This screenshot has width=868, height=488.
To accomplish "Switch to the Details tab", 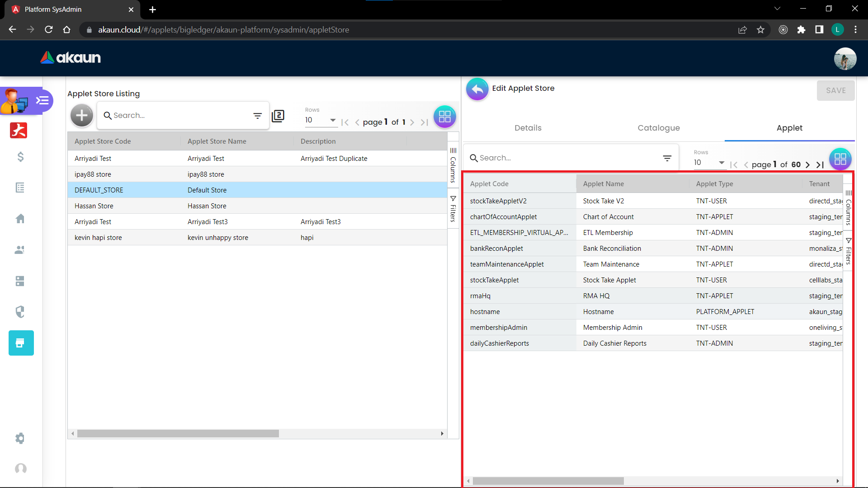I will (x=528, y=128).
